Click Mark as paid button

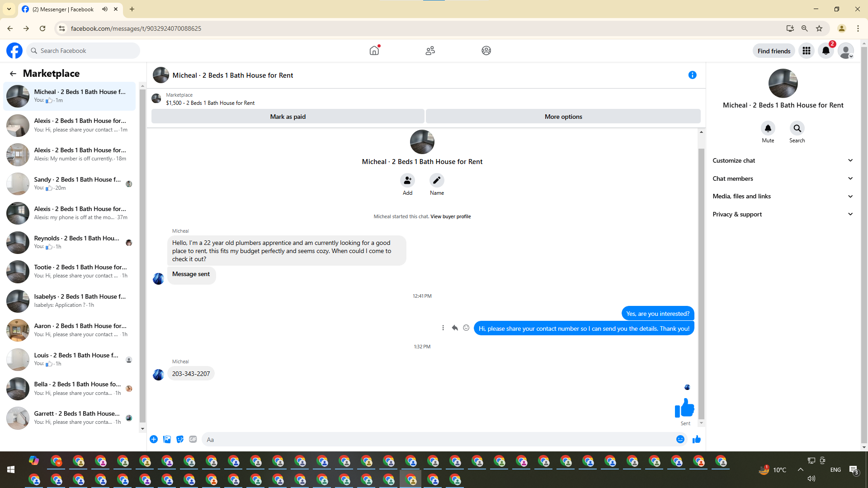point(288,117)
